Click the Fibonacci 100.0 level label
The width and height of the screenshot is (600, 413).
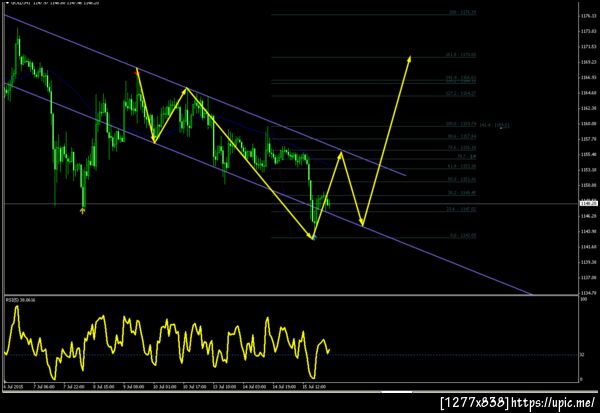coord(461,124)
